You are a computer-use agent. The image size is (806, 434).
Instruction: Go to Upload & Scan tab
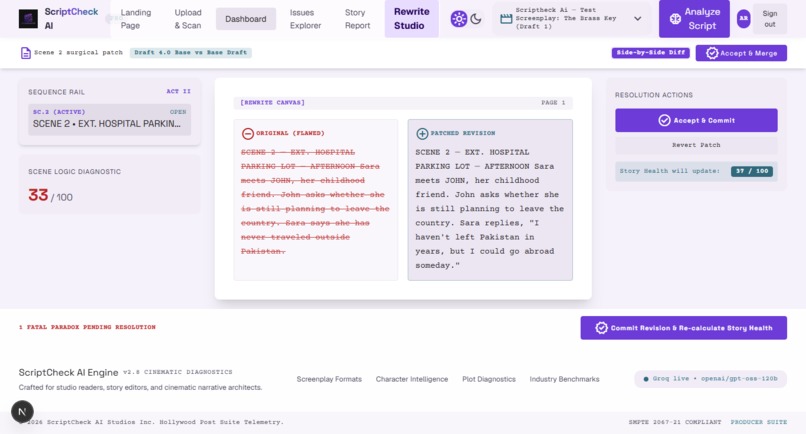tap(188, 19)
